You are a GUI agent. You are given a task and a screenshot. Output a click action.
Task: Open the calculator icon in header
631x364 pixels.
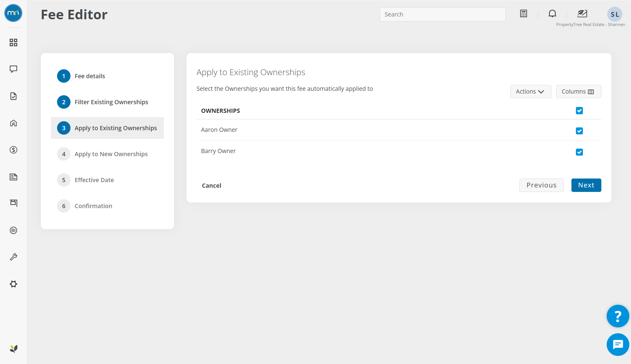[524, 14]
